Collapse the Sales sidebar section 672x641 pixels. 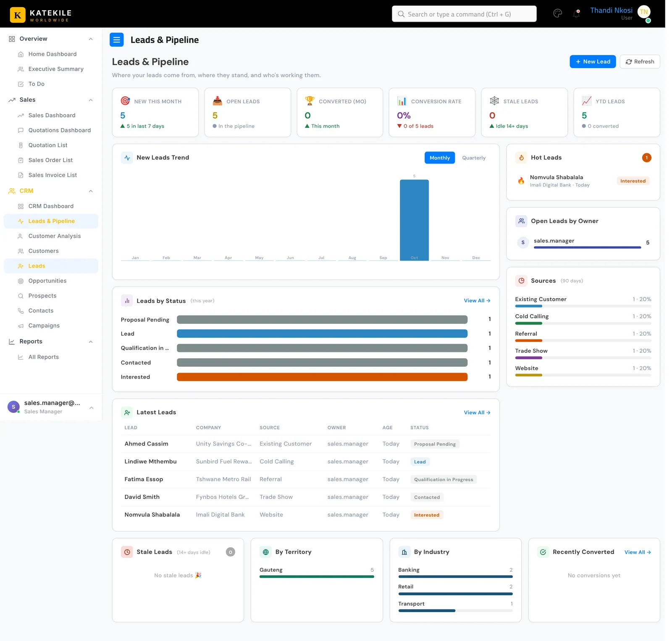(x=91, y=100)
